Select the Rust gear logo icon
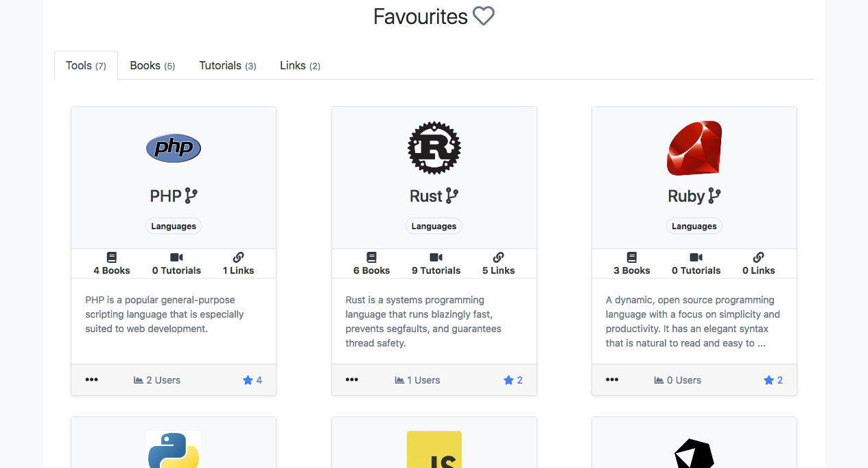Viewport: 868px width, 468px height. (434, 148)
